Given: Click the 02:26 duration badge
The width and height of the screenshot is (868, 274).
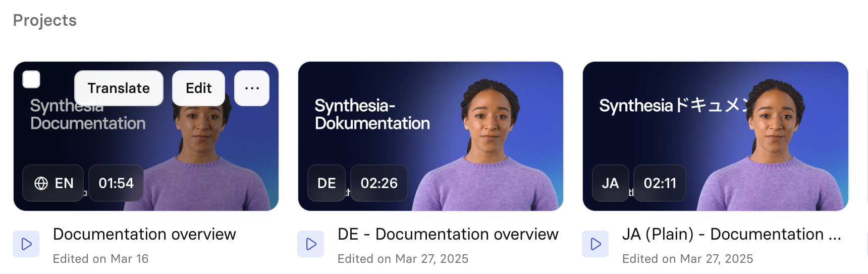Looking at the screenshot, I should tap(379, 183).
